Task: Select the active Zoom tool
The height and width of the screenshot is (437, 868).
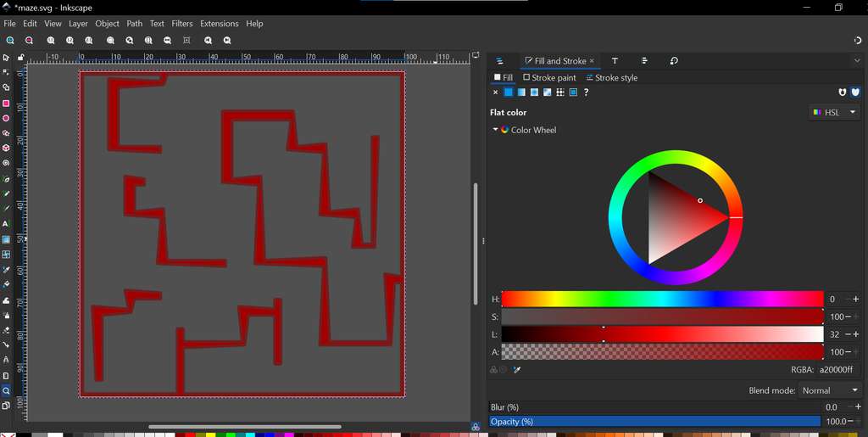Action: pos(6,390)
